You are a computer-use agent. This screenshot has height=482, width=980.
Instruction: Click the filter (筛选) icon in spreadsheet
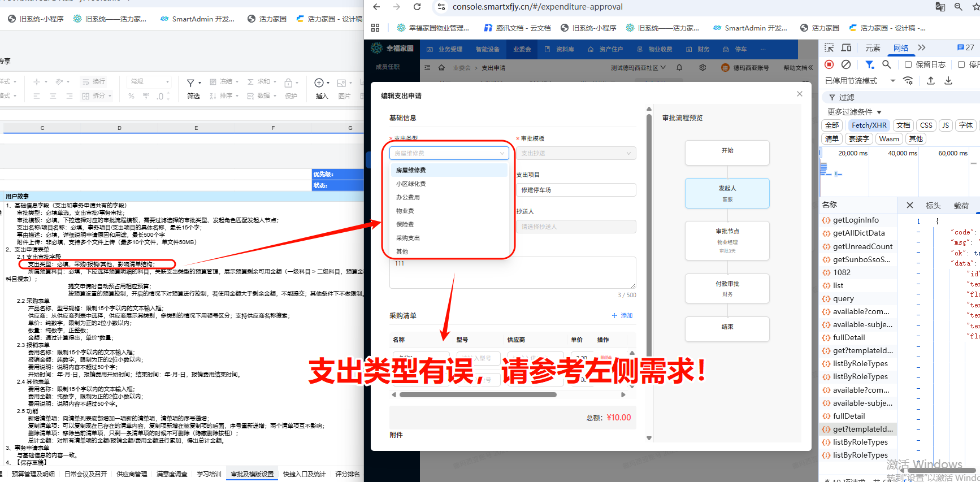click(191, 82)
